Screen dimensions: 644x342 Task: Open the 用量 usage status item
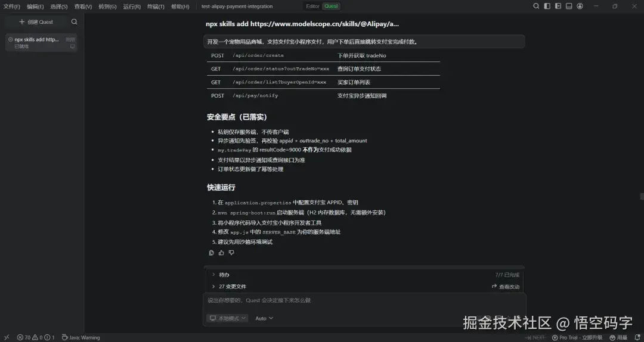(x=618, y=337)
